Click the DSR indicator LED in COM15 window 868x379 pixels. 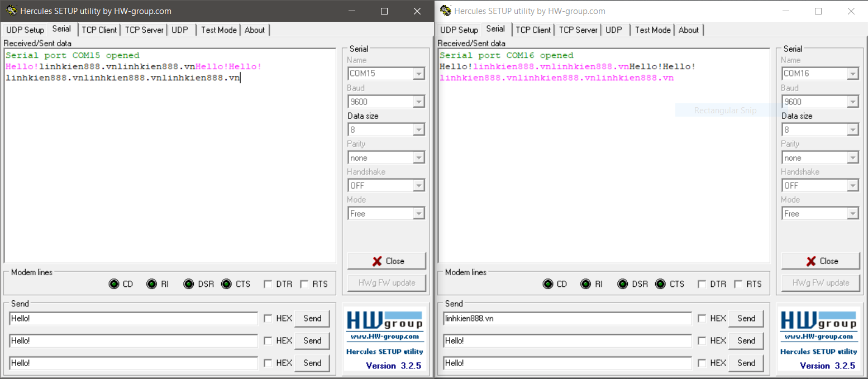189,284
